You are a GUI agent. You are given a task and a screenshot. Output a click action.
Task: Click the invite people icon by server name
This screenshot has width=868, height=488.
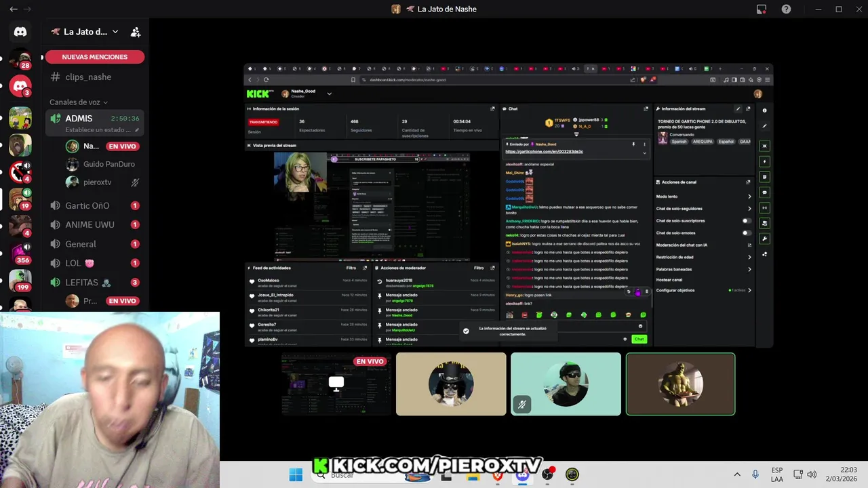pos(136,32)
